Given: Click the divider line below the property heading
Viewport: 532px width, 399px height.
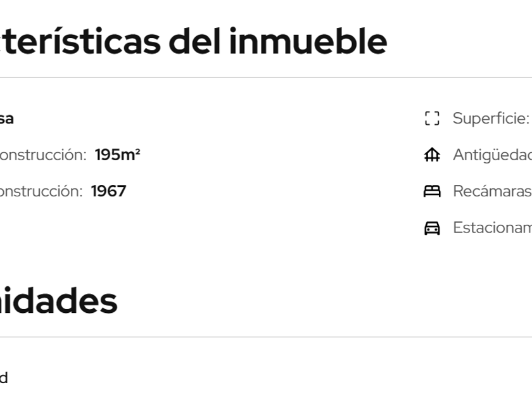Looking at the screenshot, I should click(x=266, y=78).
